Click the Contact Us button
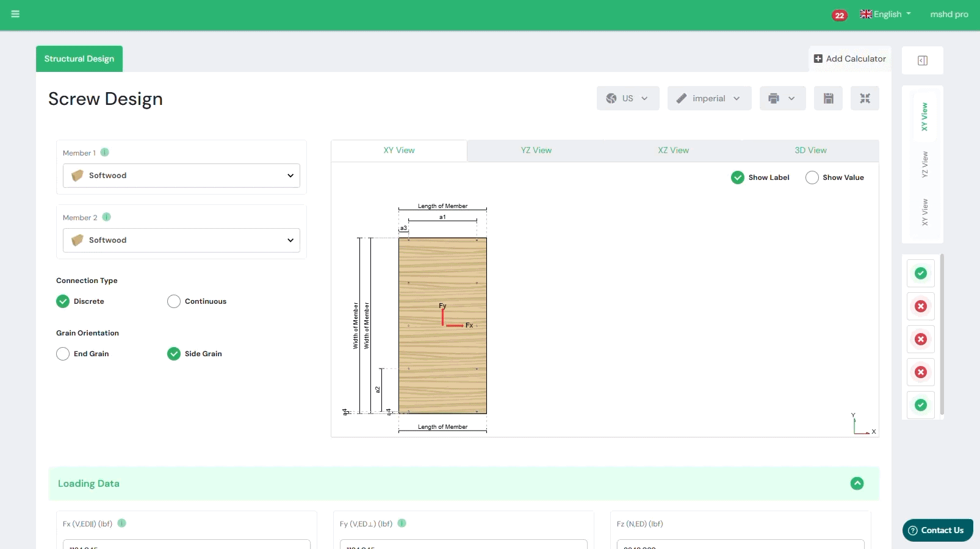This screenshot has width=980, height=549. pyautogui.click(x=937, y=530)
